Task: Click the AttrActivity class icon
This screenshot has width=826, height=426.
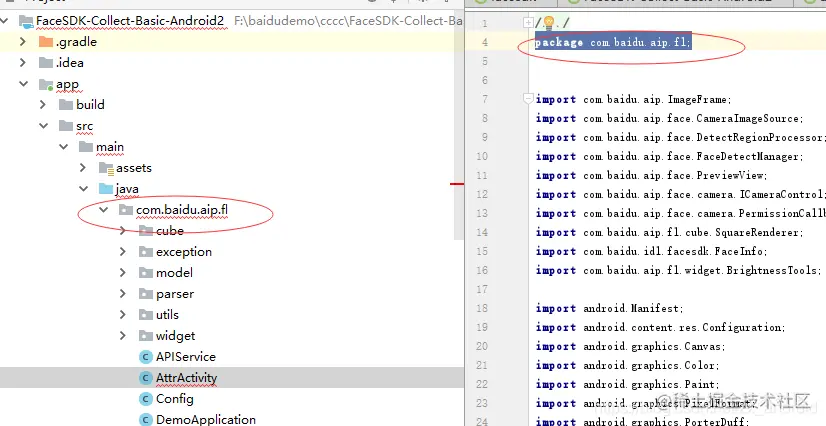Action: coord(146,378)
